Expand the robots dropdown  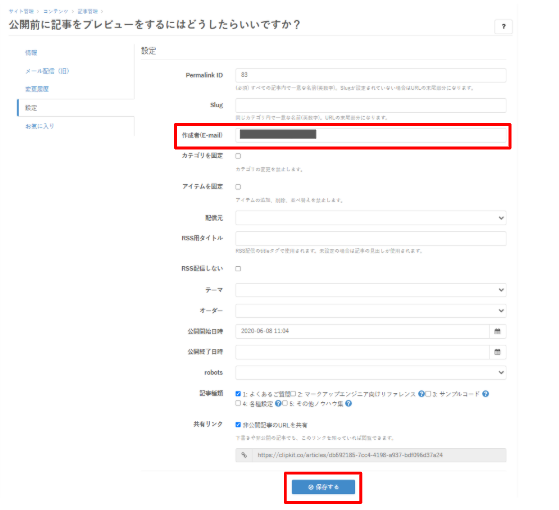(371, 372)
